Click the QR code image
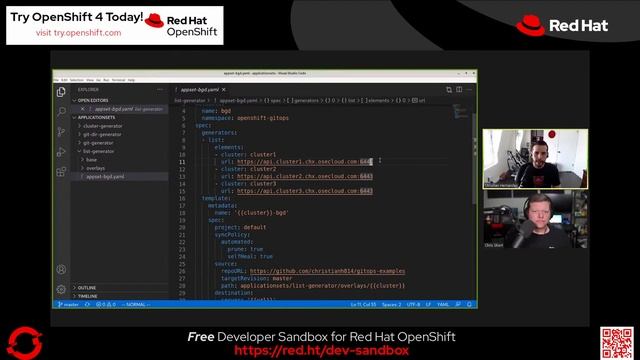Screen dimensions: 640x360 click(x=617, y=343)
